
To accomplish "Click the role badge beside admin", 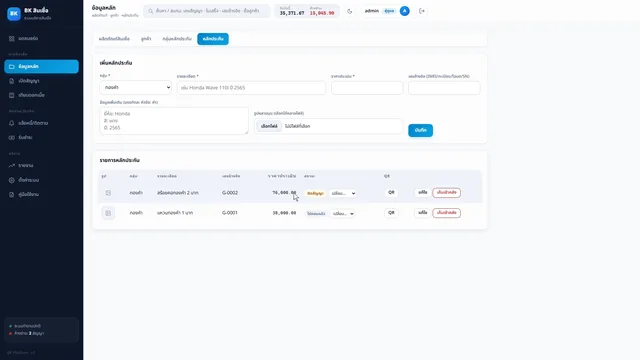I will (x=389, y=11).
